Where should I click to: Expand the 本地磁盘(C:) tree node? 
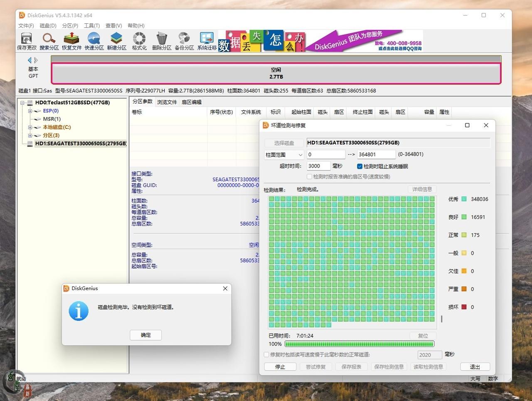click(30, 127)
